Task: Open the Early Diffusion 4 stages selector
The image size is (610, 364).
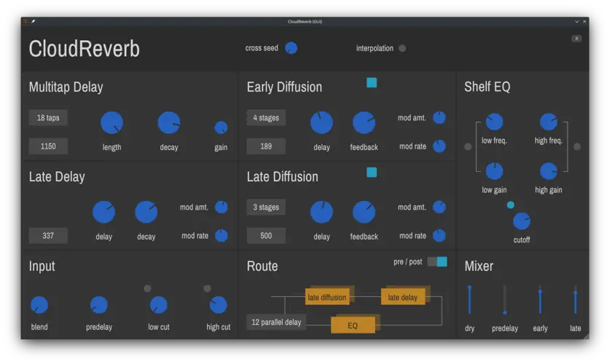Action: click(x=266, y=118)
